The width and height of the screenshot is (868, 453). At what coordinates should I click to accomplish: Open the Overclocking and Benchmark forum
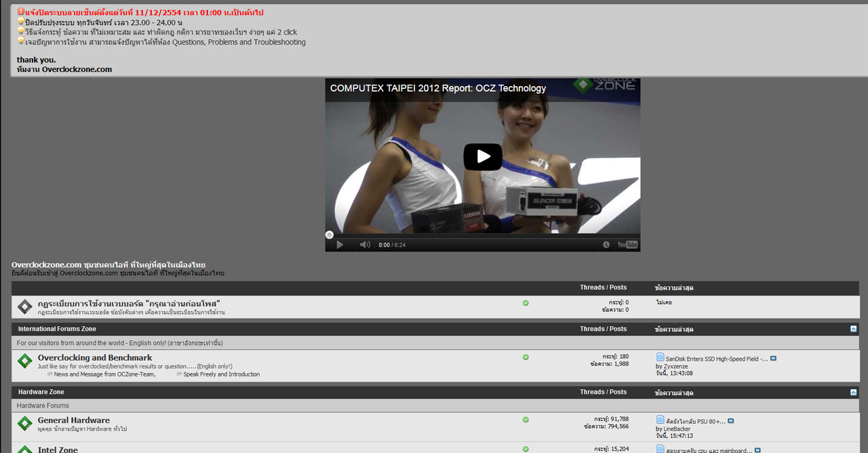(x=95, y=357)
